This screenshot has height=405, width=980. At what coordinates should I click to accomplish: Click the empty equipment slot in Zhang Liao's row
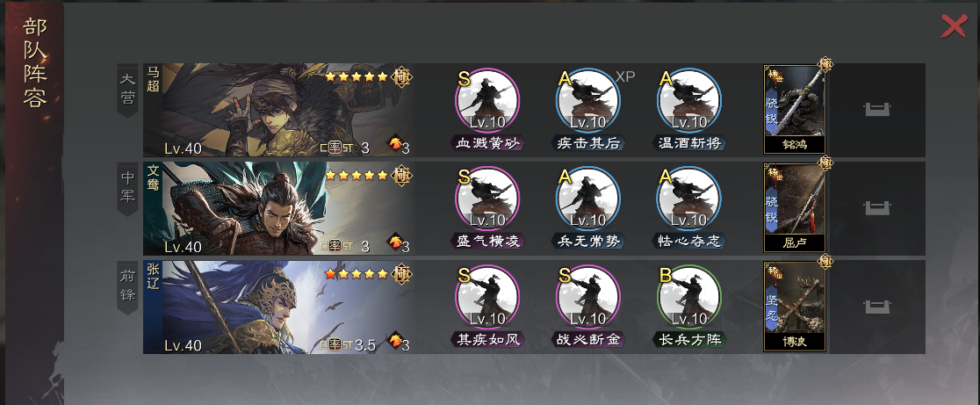(877, 307)
